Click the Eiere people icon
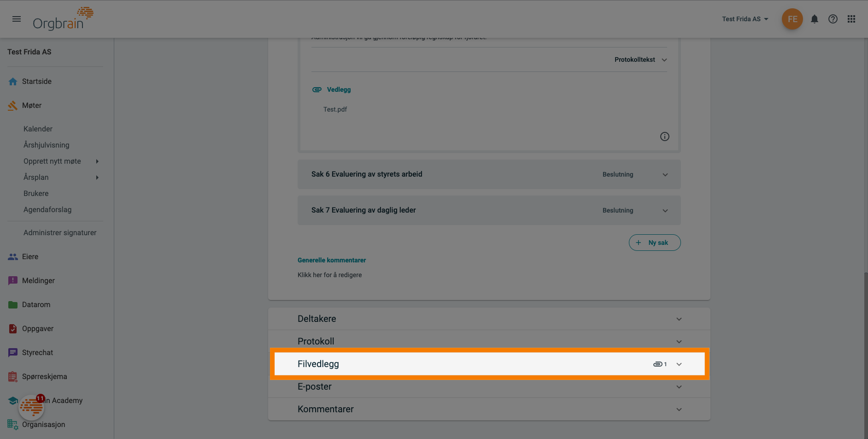The height and width of the screenshot is (439, 868). pos(13,257)
